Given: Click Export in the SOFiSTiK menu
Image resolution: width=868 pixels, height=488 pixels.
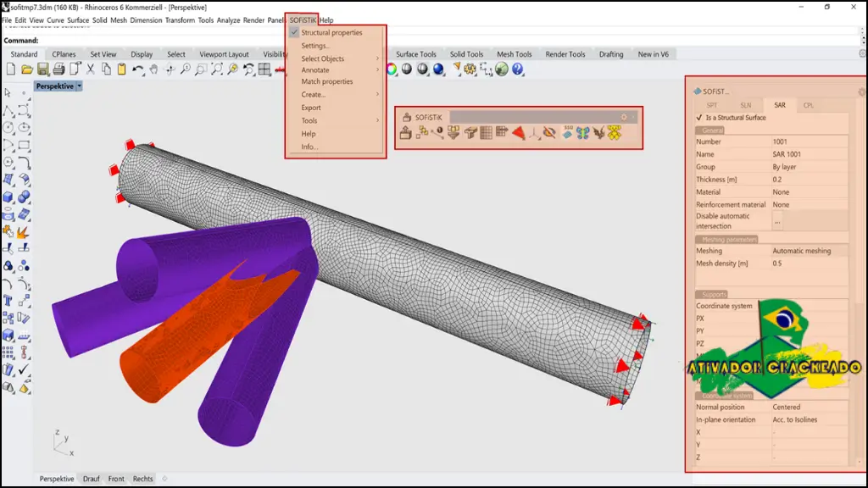Looking at the screenshot, I should pyautogui.click(x=310, y=108).
